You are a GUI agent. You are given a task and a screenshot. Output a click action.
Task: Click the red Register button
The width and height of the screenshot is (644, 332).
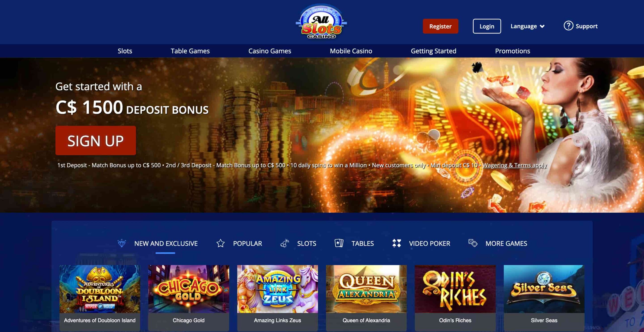point(440,26)
